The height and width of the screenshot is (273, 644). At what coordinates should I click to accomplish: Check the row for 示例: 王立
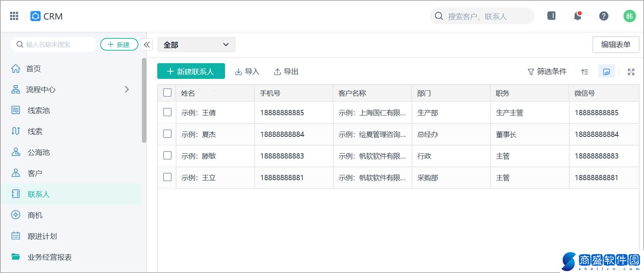tap(167, 177)
